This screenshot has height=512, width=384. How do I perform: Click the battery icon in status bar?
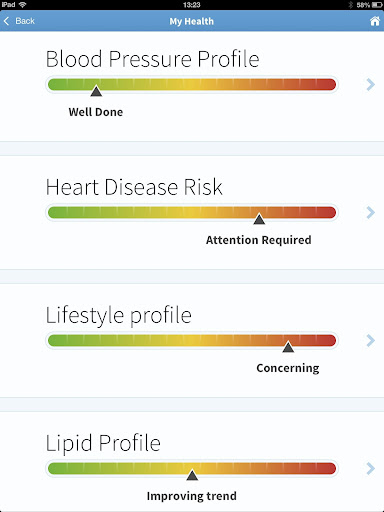377,5
